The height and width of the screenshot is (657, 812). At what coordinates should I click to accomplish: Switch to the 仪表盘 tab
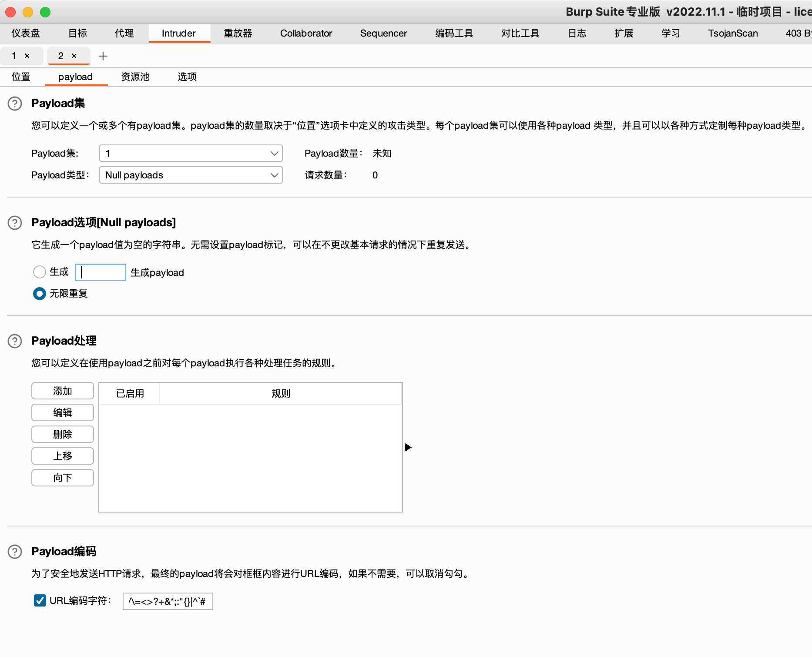click(26, 34)
